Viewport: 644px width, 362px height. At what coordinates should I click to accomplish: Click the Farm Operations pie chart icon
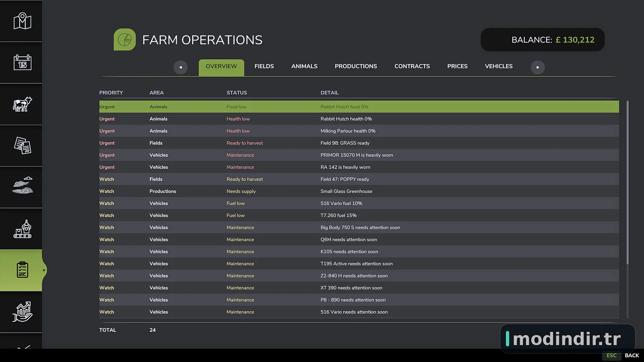125,39
